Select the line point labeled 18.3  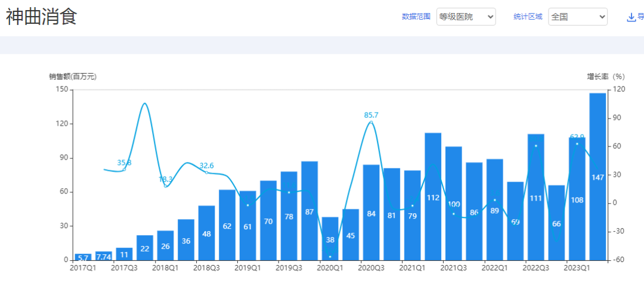165,186
